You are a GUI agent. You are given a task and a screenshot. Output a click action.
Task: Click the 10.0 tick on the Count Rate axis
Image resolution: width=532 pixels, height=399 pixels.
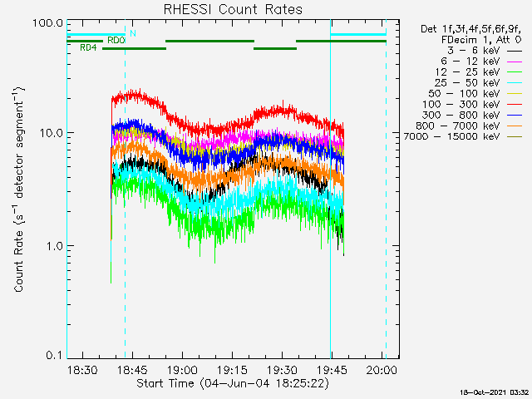(48, 133)
